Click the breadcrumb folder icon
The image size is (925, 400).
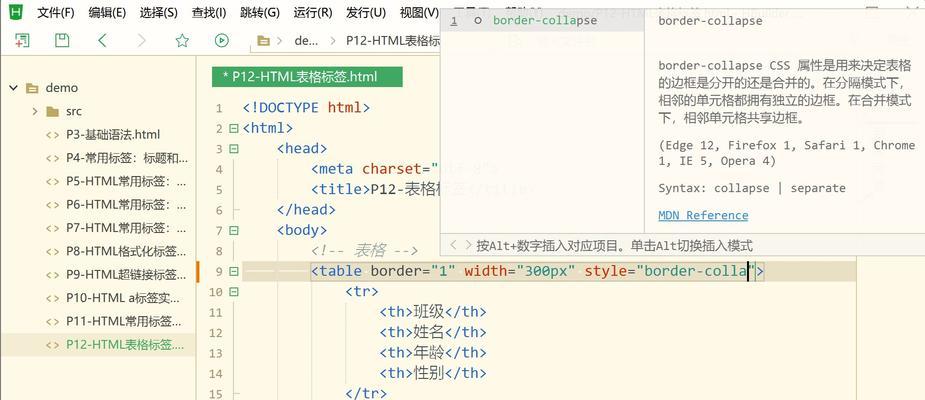pyautogui.click(x=264, y=41)
